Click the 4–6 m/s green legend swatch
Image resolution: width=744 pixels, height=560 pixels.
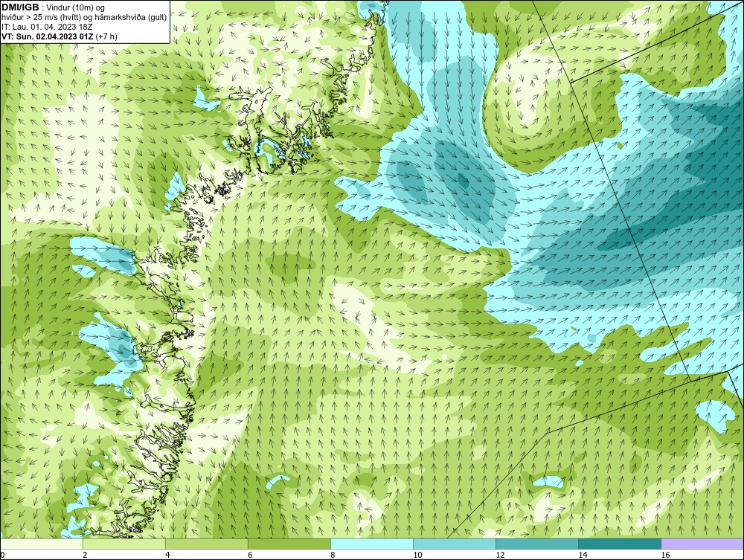(x=207, y=544)
